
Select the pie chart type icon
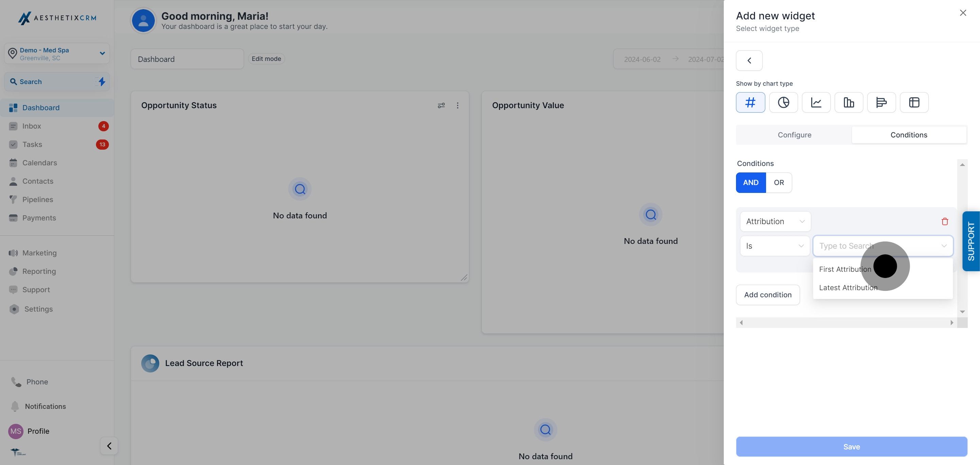point(783,102)
